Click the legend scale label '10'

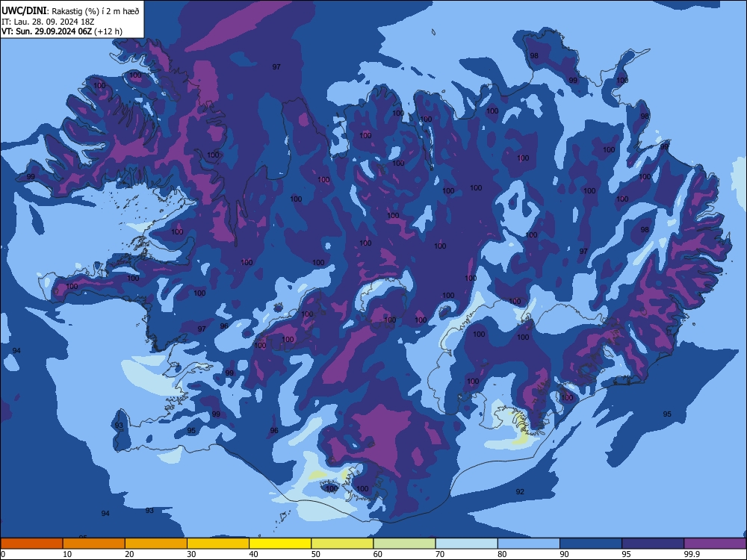[x=67, y=554]
